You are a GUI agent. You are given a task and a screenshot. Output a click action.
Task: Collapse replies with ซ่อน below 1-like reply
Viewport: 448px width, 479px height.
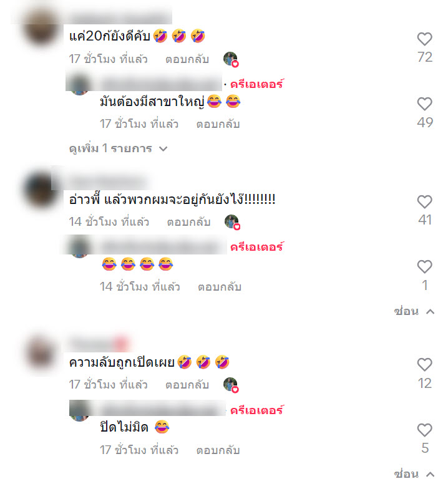point(414,311)
